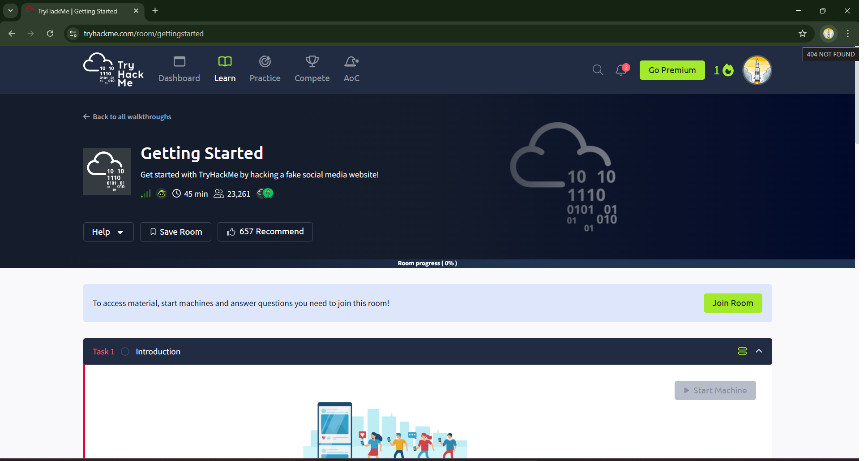Click the streak flame icon
This screenshot has height=461, width=868.
[x=728, y=70]
